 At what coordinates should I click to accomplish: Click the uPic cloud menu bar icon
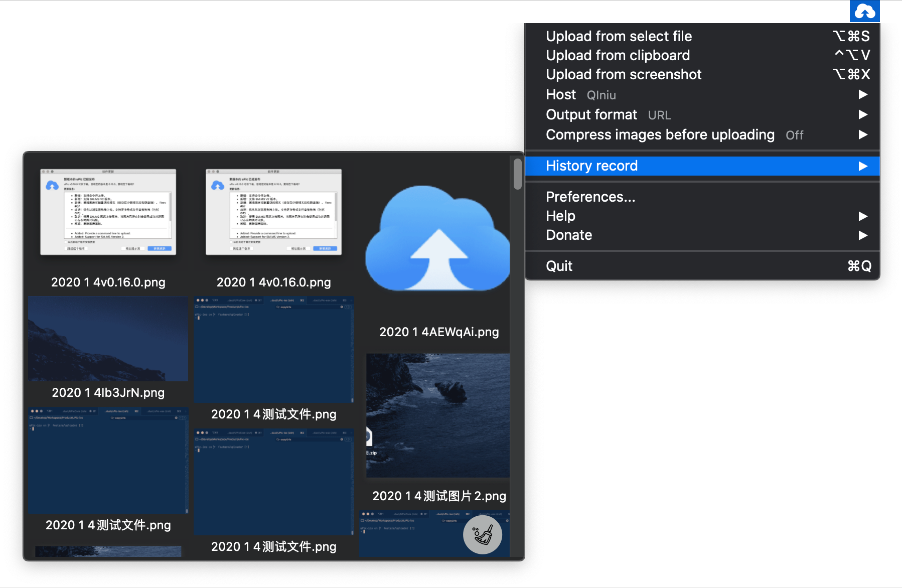coord(864,11)
